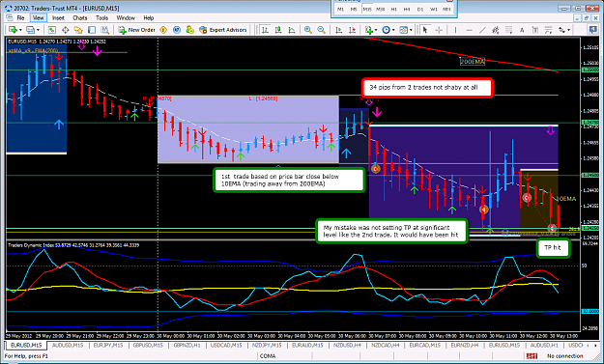Switch to the GBPNZD,H1 chart tab
604x364 pixels.
pyautogui.click(x=187, y=345)
